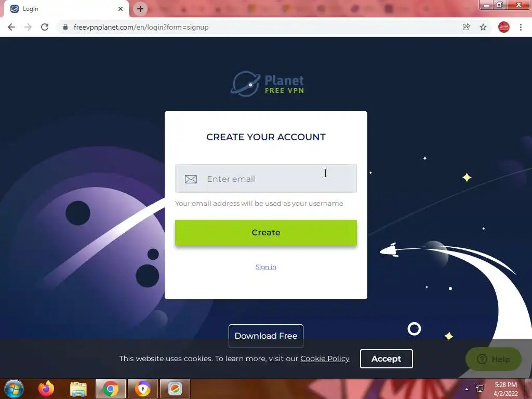Click the green Create button
532x399 pixels.
[x=265, y=233]
